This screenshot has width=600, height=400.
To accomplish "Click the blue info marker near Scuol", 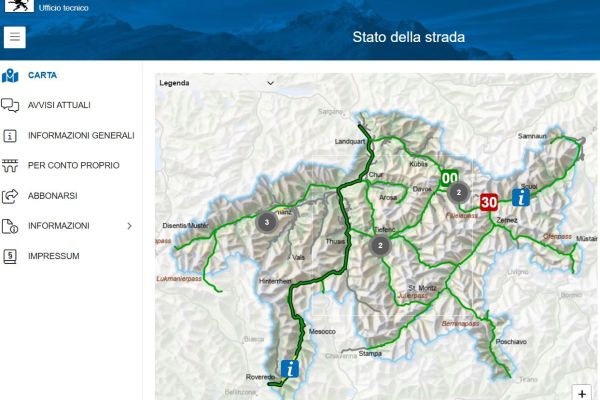I will click(x=521, y=198).
